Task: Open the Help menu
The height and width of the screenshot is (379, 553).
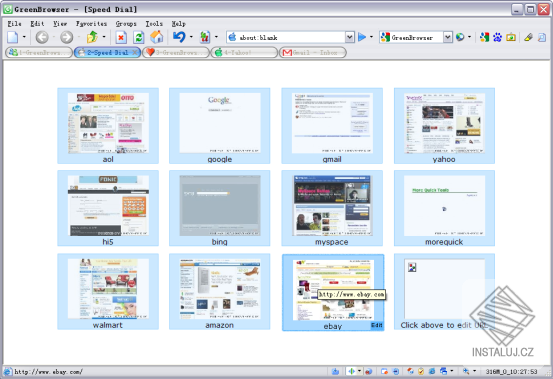Action: pos(178,24)
